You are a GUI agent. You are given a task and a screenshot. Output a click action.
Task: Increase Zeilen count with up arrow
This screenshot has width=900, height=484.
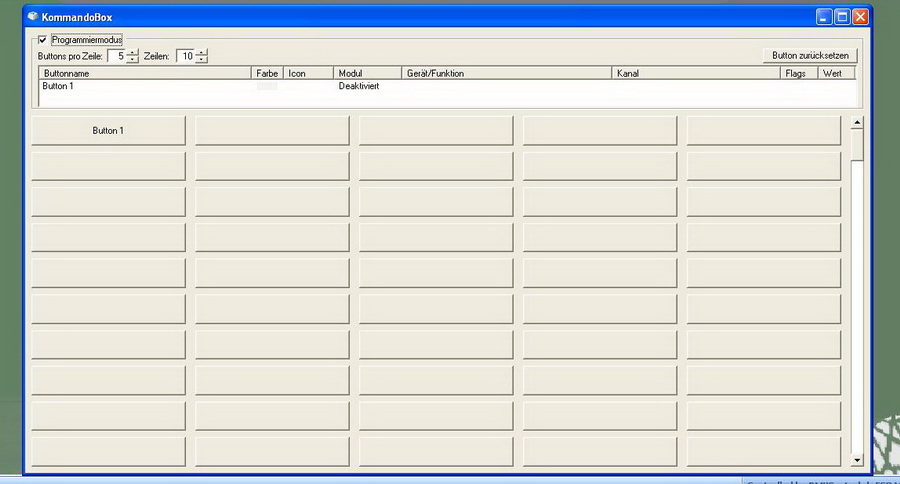pos(202,52)
